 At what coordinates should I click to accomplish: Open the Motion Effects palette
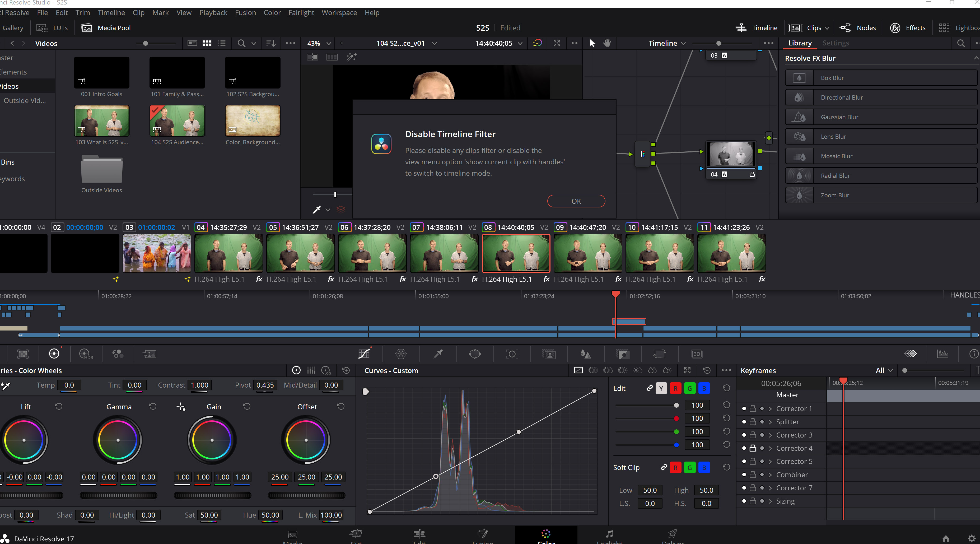coord(150,354)
